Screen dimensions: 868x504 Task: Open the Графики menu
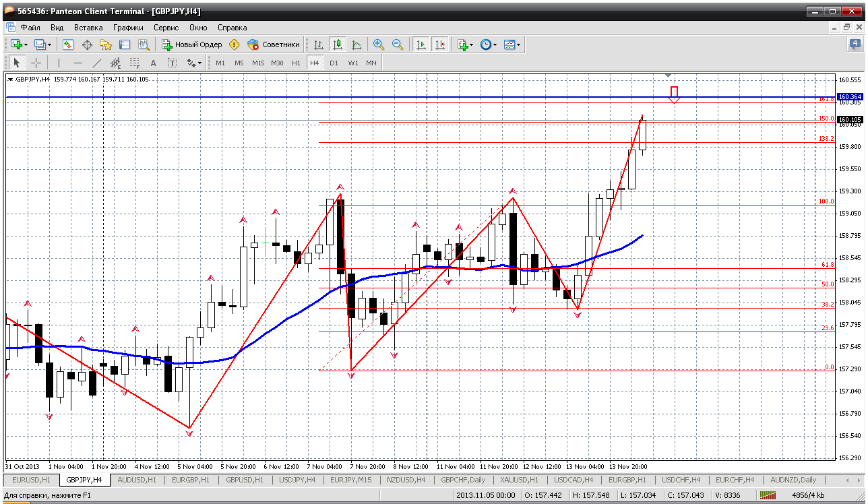[x=128, y=28]
